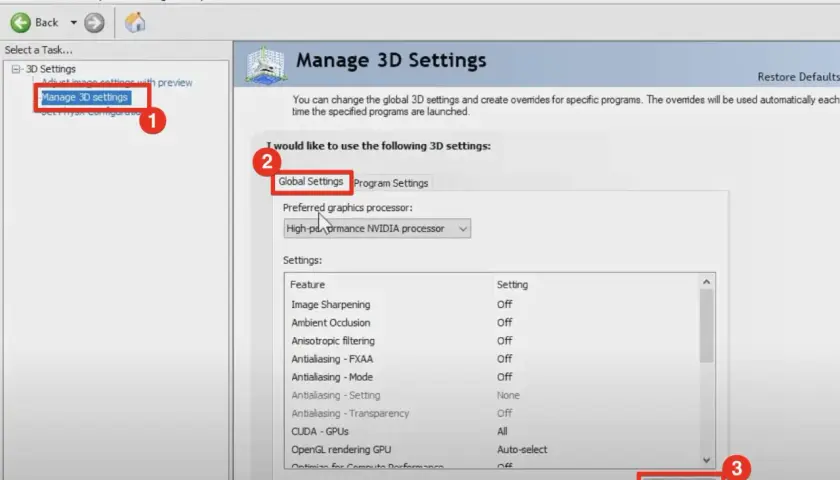This screenshot has height=480, width=840.
Task: Click the settings list scroll down arrow
Action: 707,460
